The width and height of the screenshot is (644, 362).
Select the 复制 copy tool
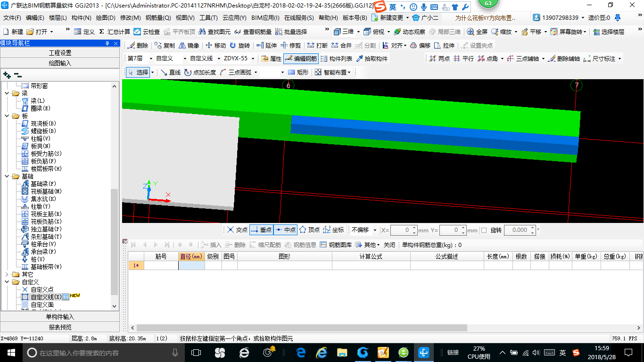(165, 46)
